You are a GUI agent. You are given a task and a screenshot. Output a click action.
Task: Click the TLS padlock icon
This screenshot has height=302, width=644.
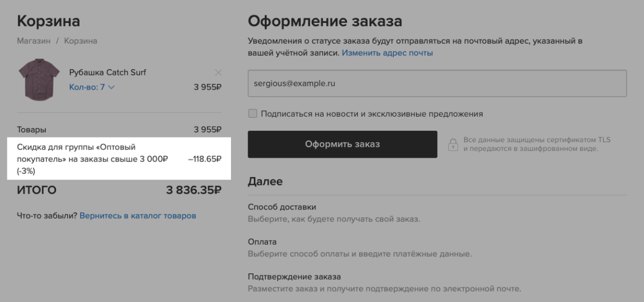tap(453, 145)
